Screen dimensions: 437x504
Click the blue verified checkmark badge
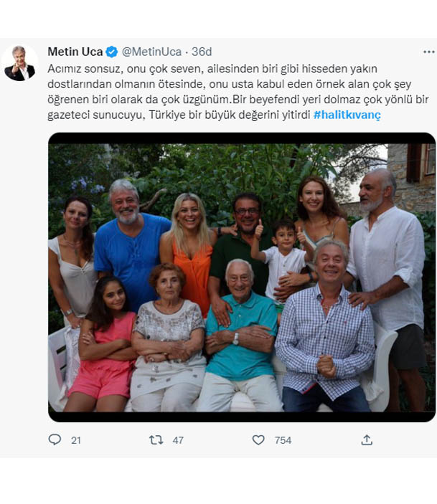pyautogui.click(x=112, y=52)
